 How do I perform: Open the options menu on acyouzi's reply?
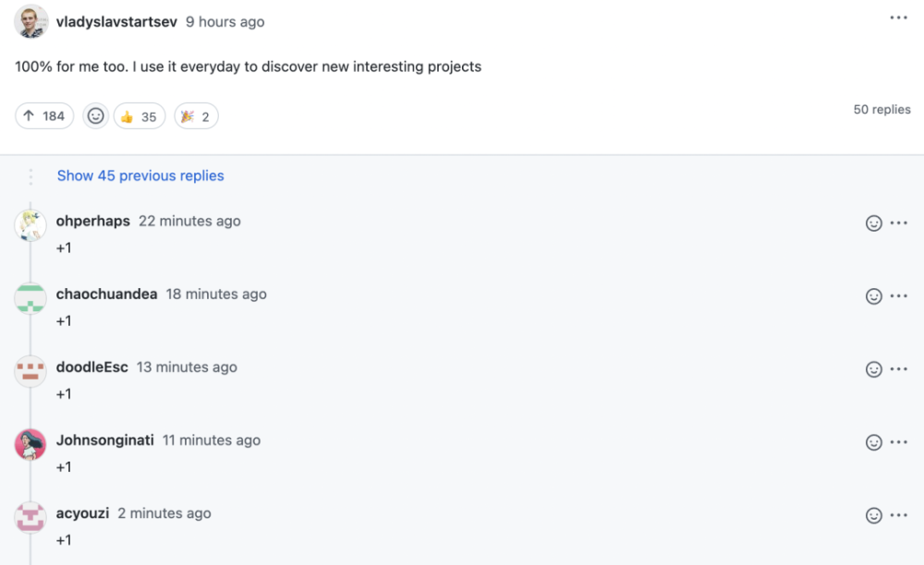899,514
